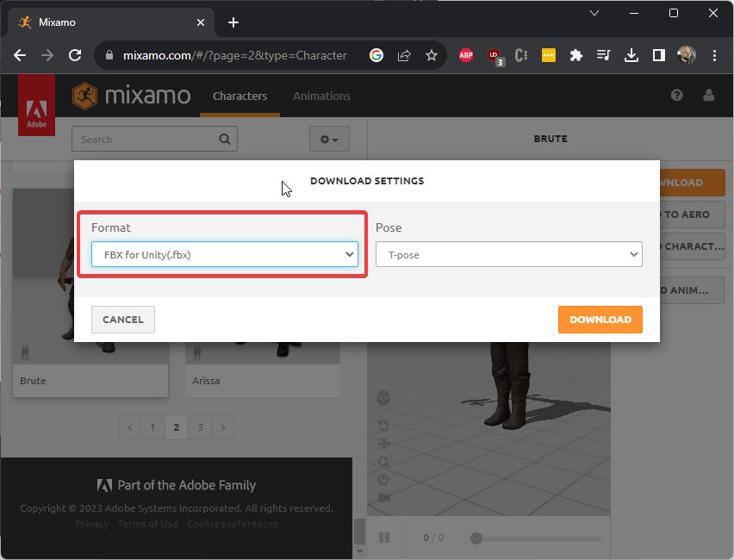Click the TO AERO button behind the dialog
This screenshot has height=560, width=734.
692,215
